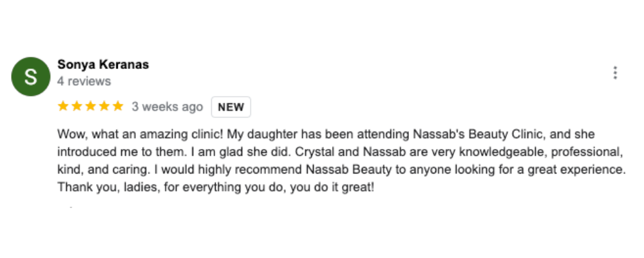Click 'Nassab Beauty' in the third review line
Image resolution: width=644 pixels, height=258 pixels.
349,170
